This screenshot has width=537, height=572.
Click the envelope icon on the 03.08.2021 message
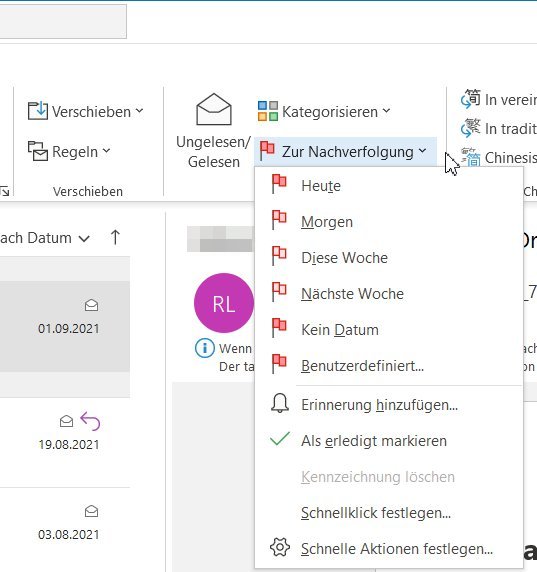91,511
